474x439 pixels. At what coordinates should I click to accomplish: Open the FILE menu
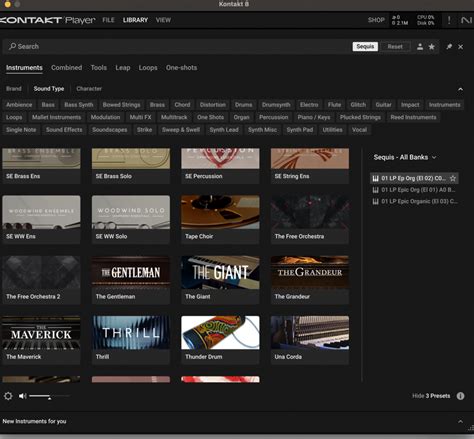pos(108,20)
